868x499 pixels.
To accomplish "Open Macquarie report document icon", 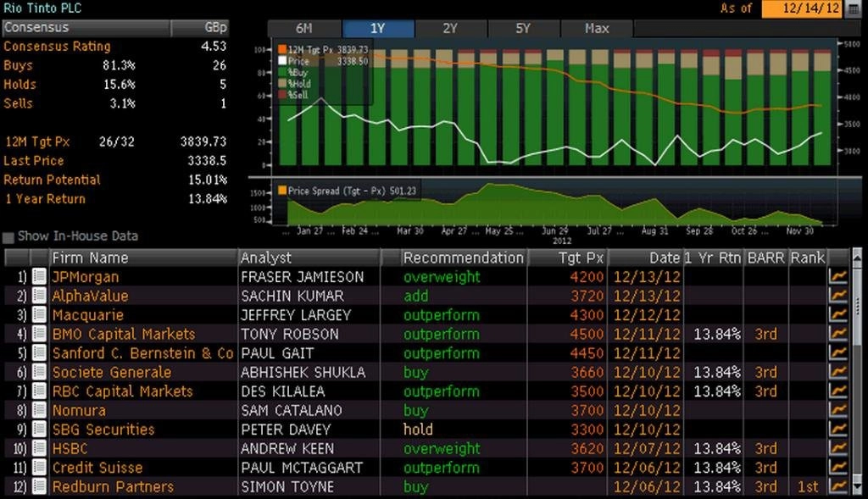I will coord(39,314).
